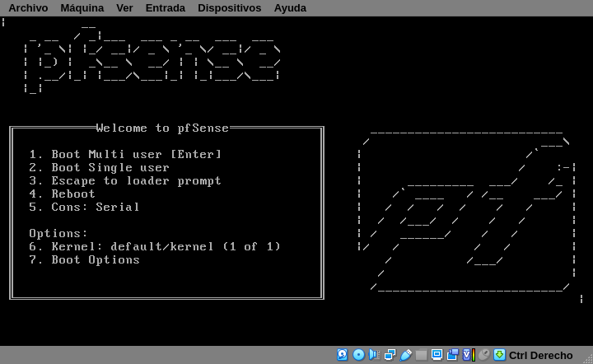Click the network adapters status icon
The width and height of the screenshot is (593, 364).
point(390,355)
